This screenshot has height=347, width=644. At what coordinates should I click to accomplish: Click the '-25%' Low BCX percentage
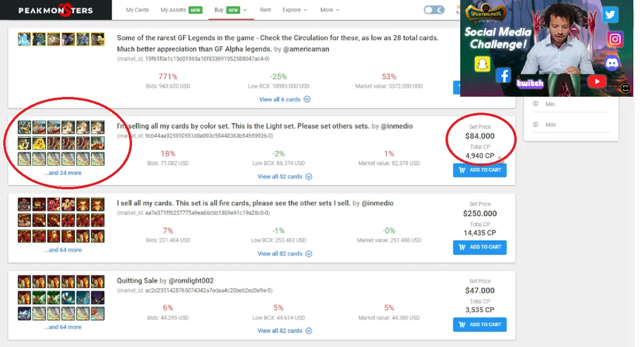coord(279,77)
